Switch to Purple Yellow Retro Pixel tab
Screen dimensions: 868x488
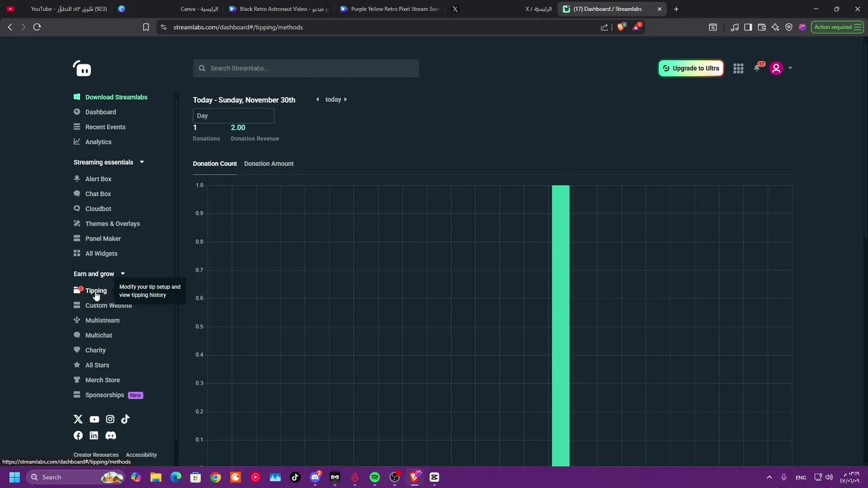click(x=390, y=9)
